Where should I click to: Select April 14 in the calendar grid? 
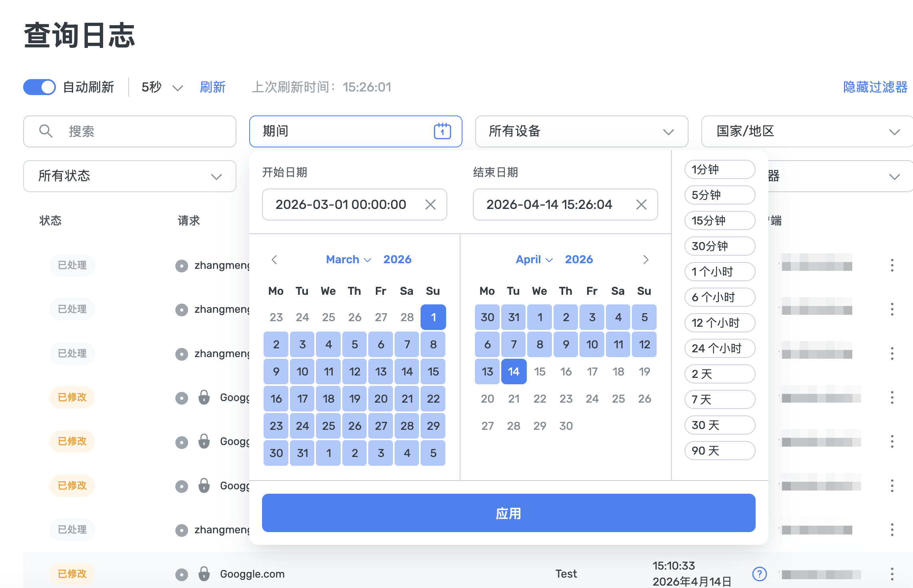(x=514, y=371)
